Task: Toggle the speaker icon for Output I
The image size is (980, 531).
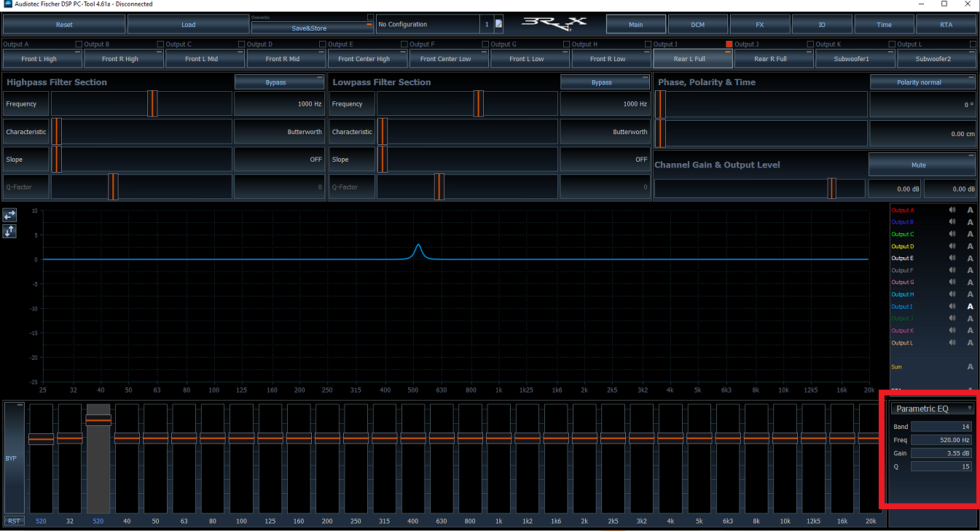Action: (x=952, y=307)
